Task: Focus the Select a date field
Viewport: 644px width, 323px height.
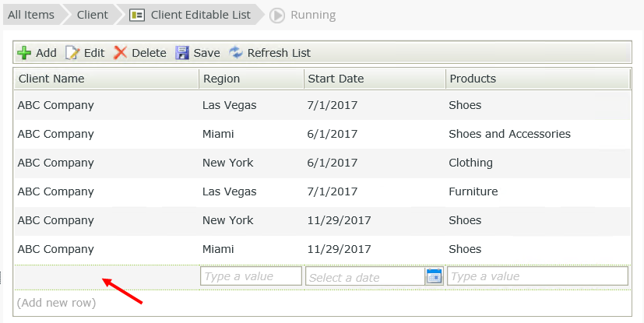Action: point(364,276)
